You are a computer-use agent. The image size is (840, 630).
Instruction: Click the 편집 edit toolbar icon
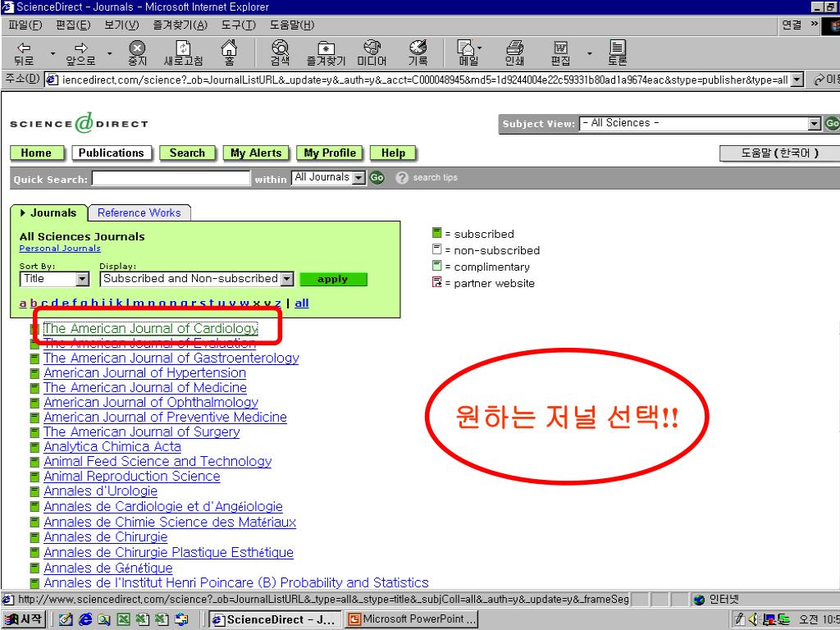tap(560, 53)
